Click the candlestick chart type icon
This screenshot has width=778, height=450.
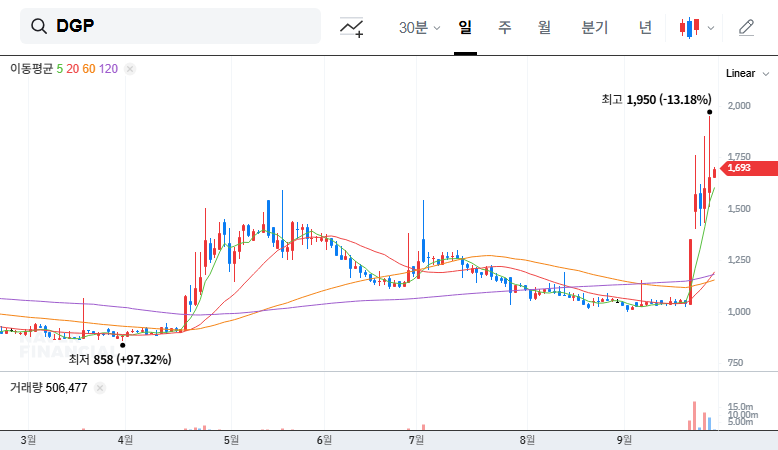[x=690, y=27]
